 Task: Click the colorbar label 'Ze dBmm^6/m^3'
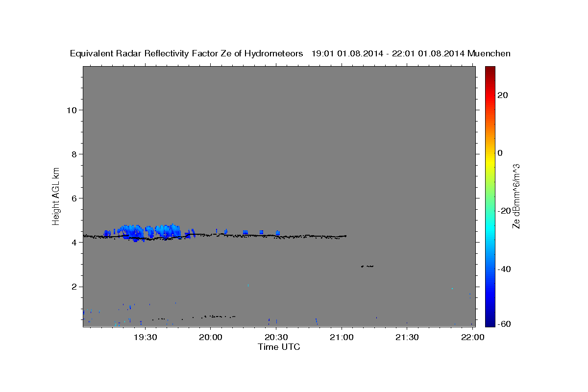pos(516,196)
